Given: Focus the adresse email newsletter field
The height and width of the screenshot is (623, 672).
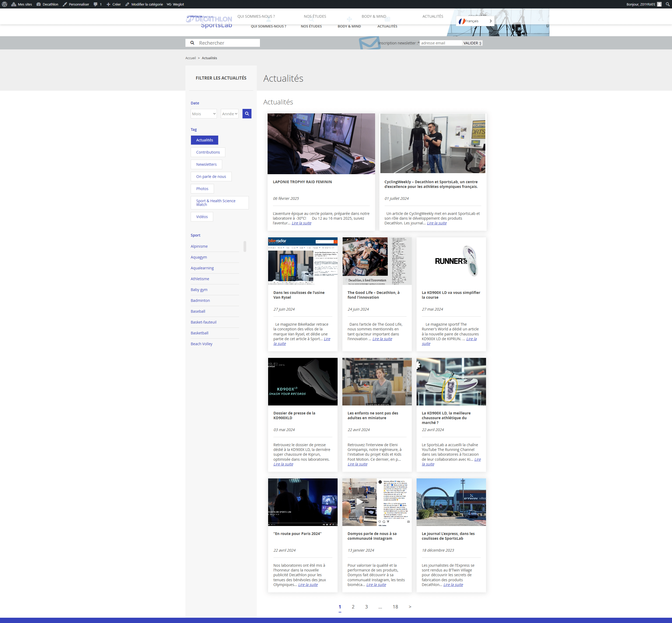Looking at the screenshot, I should pyautogui.click(x=440, y=43).
